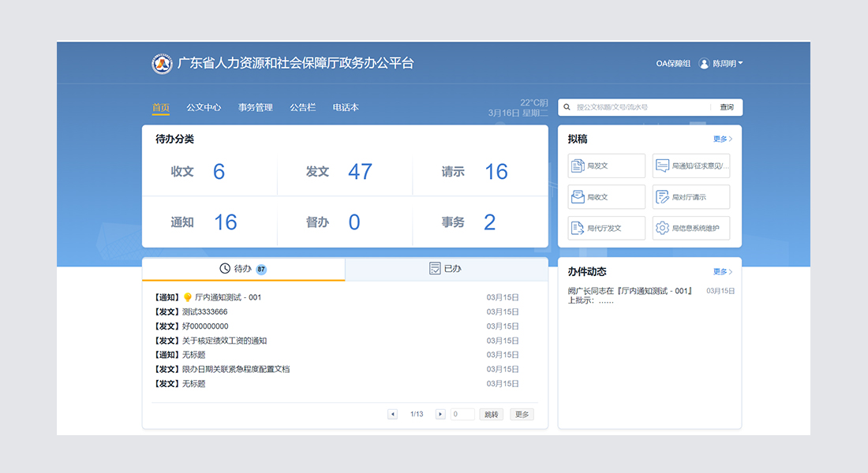The width and height of the screenshot is (868, 473).
Task: Click the 局通知/征求意见 speech bubble icon
Action: [663, 166]
